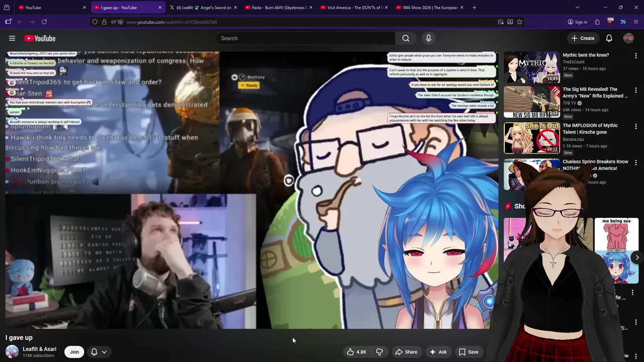
Task: Go to YouTube home via logo
Action: [x=40, y=38]
